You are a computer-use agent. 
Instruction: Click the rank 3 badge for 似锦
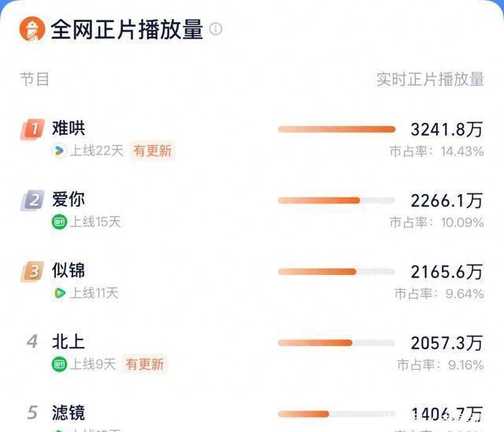pyautogui.click(x=32, y=272)
